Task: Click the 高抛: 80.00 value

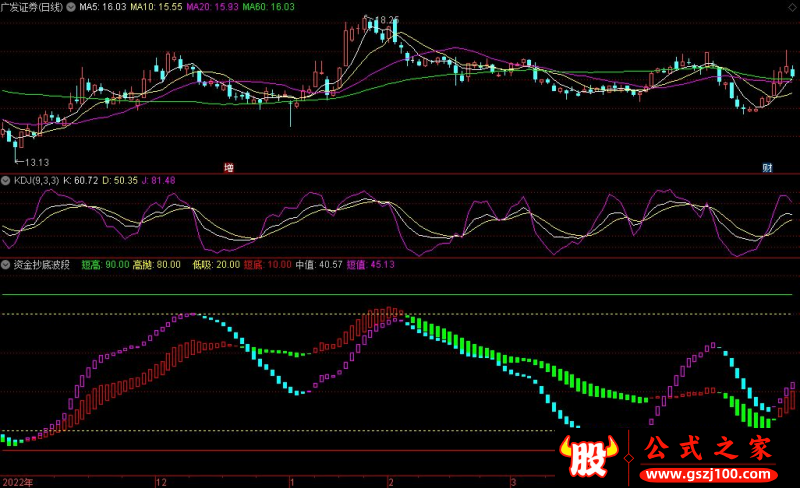Action: (157, 264)
